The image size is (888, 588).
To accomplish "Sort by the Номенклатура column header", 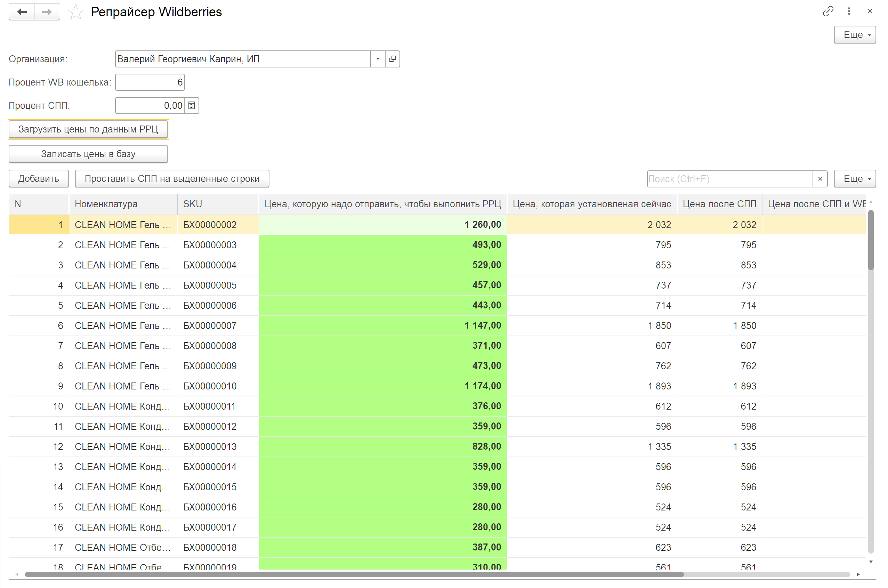I will pyautogui.click(x=123, y=204).
